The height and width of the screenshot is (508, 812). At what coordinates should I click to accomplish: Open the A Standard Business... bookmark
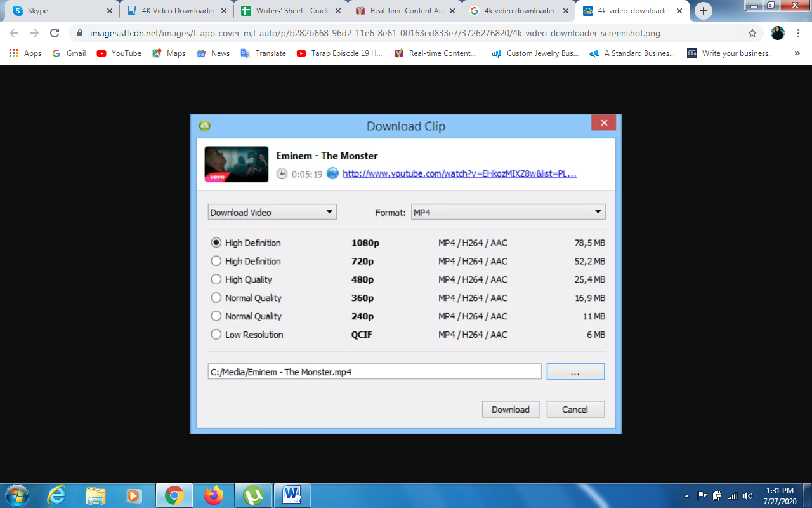click(x=632, y=53)
